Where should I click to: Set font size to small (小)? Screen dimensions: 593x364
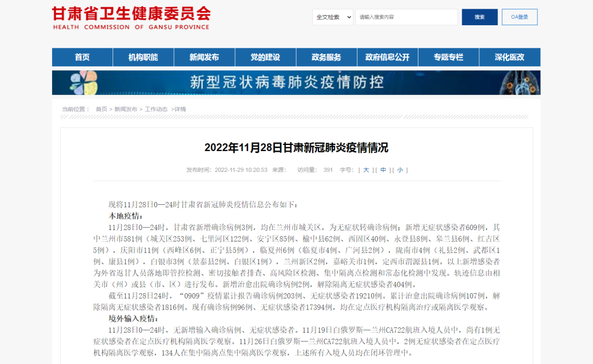coord(400,170)
